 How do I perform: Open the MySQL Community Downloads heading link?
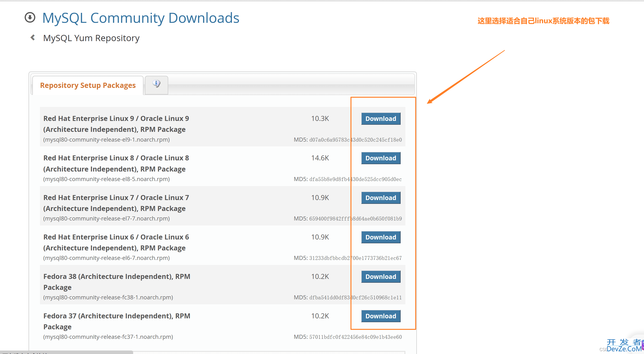[141, 18]
